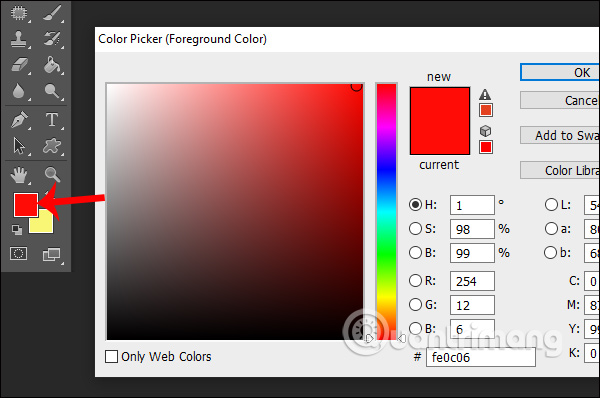Image resolution: width=600 pixels, height=398 pixels.
Task: Pick a shade in the large color field
Action: pyautogui.click(x=235, y=211)
